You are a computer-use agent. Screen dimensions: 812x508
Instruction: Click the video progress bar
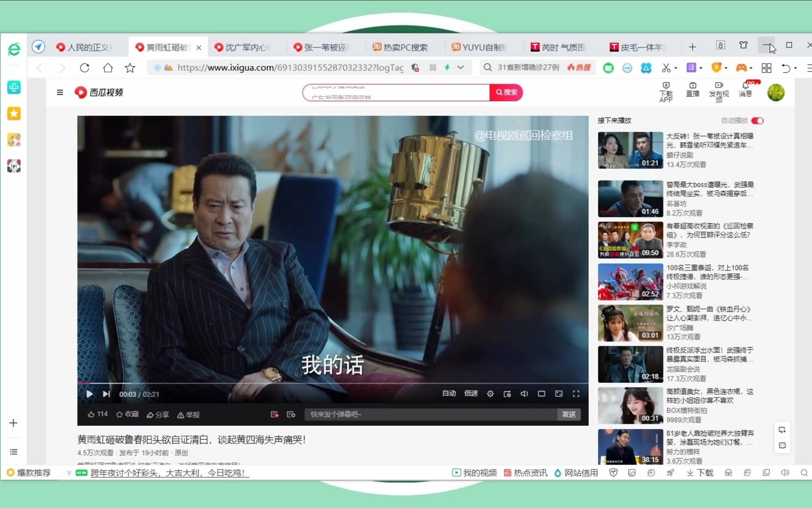(333, 383)
